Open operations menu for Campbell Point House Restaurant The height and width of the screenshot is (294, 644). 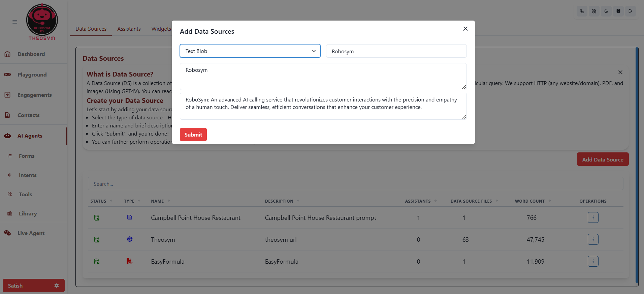coord(593,217)
